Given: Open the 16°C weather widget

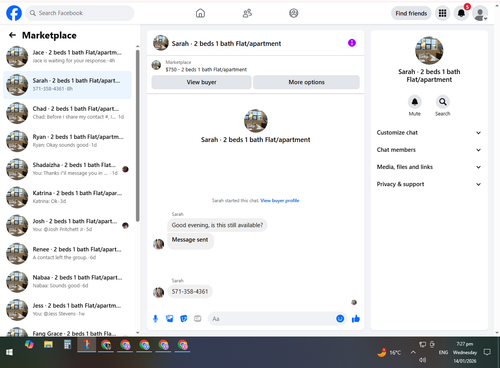Looking at the screenshot, I should [x=389, y=352].
